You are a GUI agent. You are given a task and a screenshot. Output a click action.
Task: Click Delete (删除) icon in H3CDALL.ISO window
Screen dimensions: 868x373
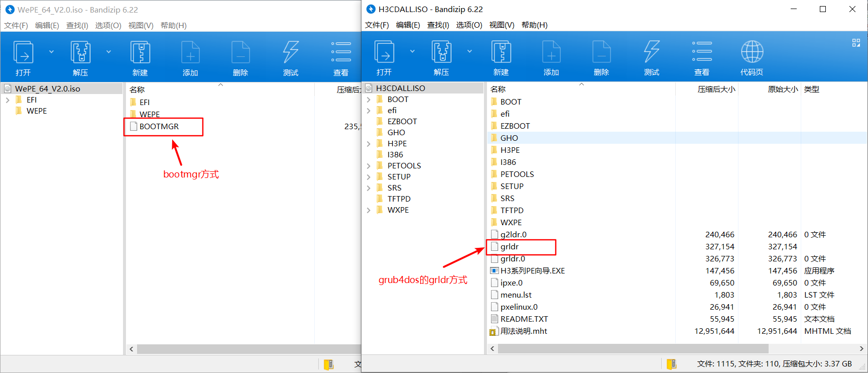click(601, 52)
